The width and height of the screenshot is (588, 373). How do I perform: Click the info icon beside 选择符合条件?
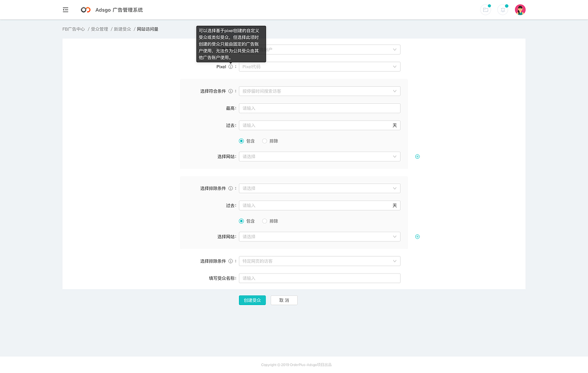pyautogui.click(x=231, y=91)
